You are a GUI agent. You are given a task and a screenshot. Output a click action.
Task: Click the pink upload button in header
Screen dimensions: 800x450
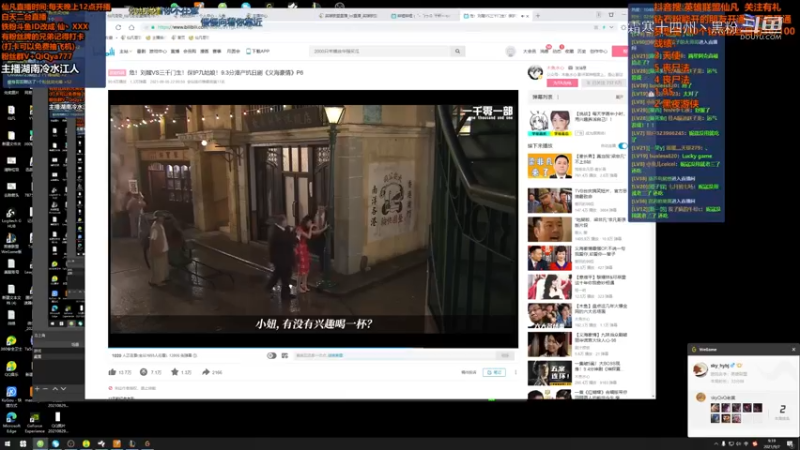[x=620, y=51]
